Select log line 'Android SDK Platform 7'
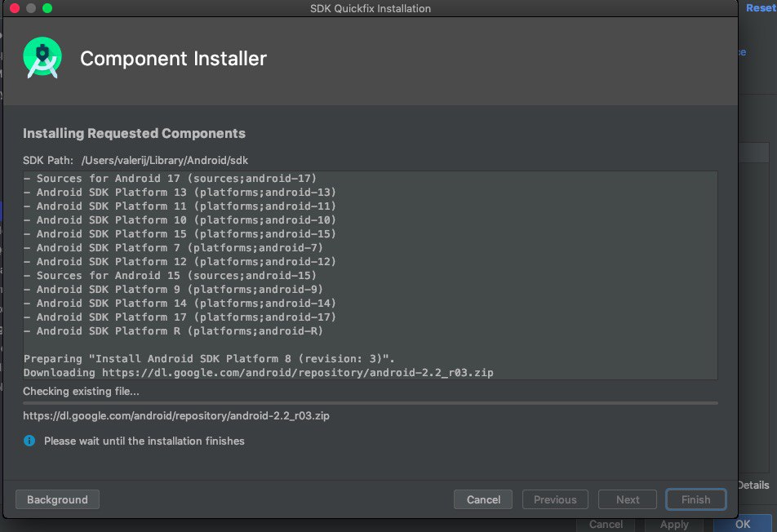777x532 pixels. click(173, 248)
